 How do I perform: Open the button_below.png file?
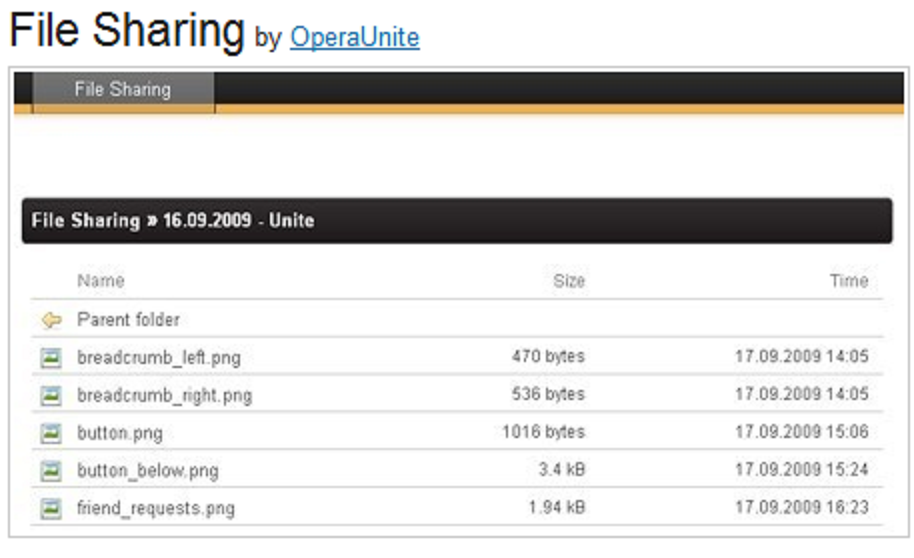148,471
